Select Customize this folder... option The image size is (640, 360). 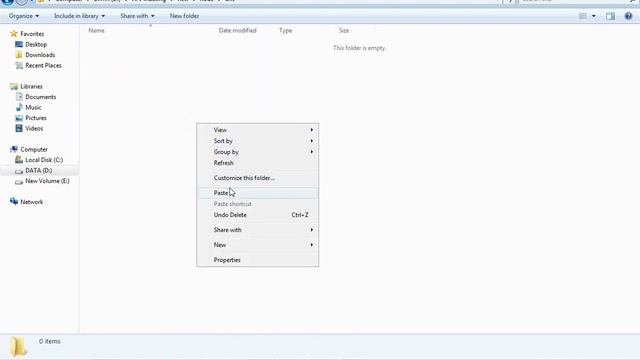(258, 178)
